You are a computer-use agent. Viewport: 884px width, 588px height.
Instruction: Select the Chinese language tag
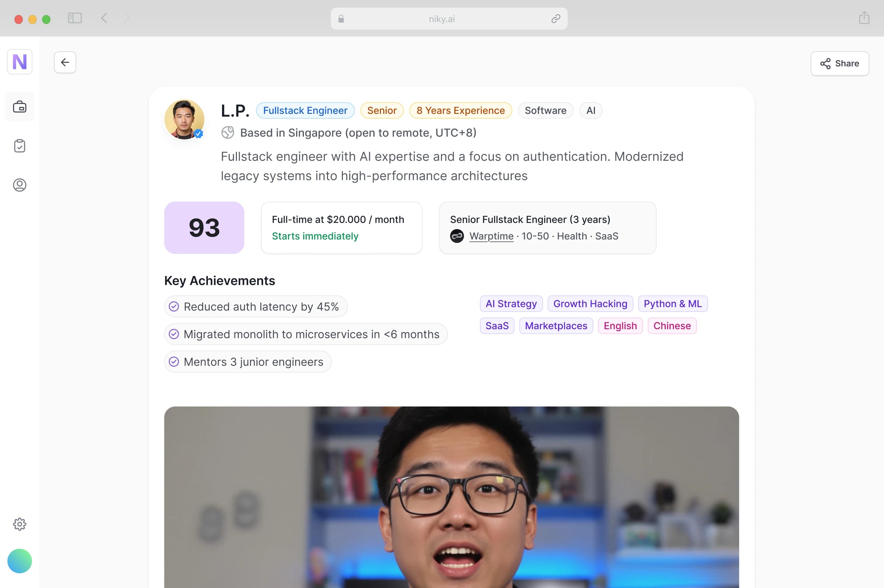pyautogui.click(x=672, y=326)
